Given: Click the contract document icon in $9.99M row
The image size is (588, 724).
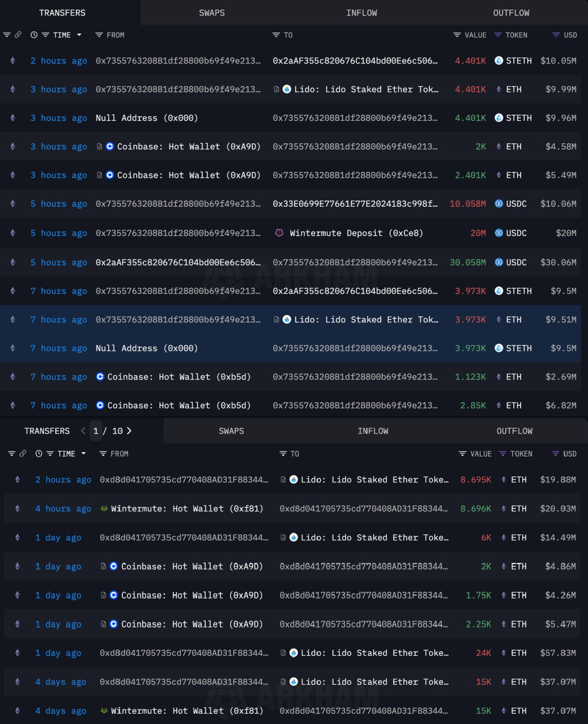Looking at the screenshot, I should click(x=277, y=89).
